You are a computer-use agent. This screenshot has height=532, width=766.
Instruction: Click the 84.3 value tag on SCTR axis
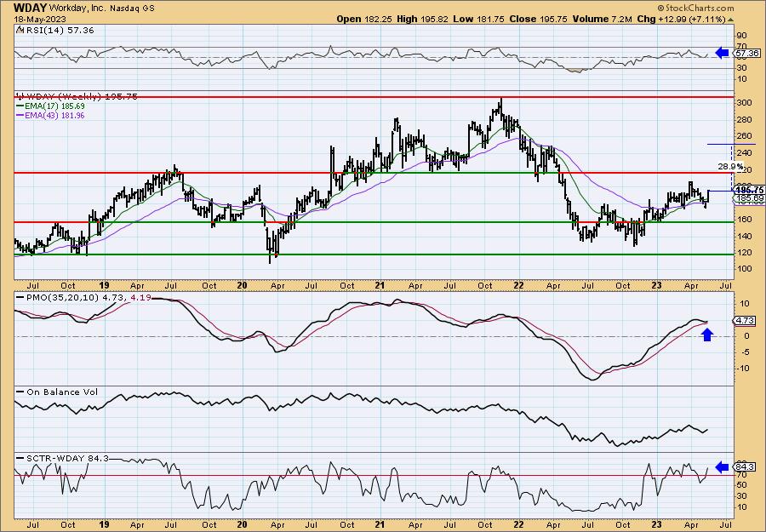pyautogui.click(x=746, y=467)
